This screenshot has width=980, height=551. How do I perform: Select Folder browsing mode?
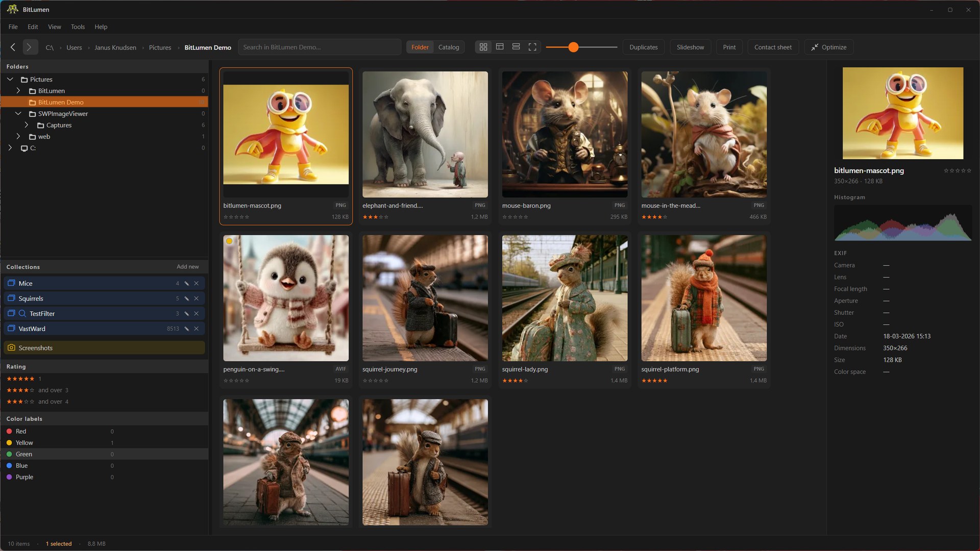420,47
